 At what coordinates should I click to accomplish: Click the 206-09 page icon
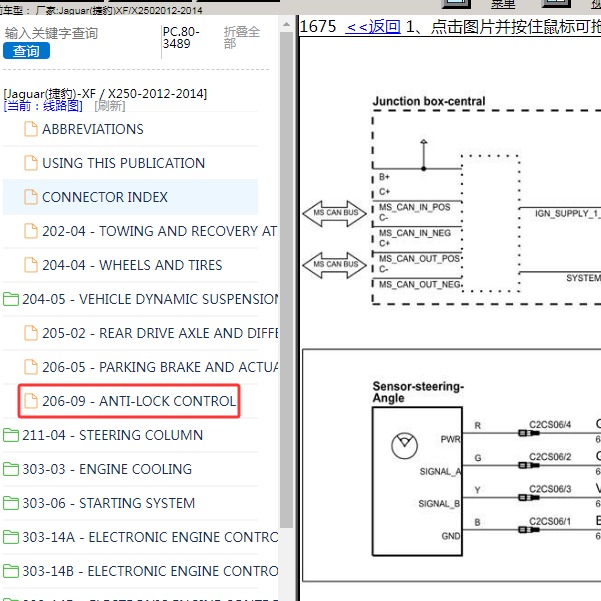tap(31, 401)
